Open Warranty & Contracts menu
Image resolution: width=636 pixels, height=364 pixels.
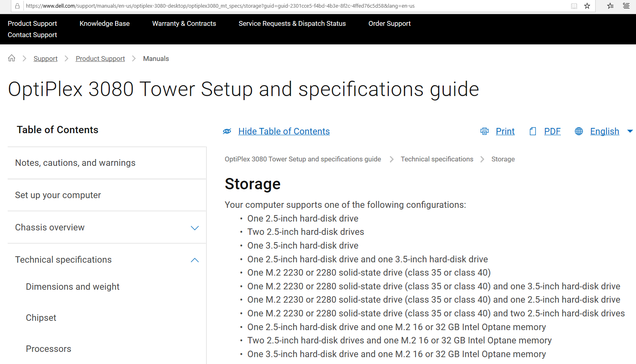tap(184, 23)
